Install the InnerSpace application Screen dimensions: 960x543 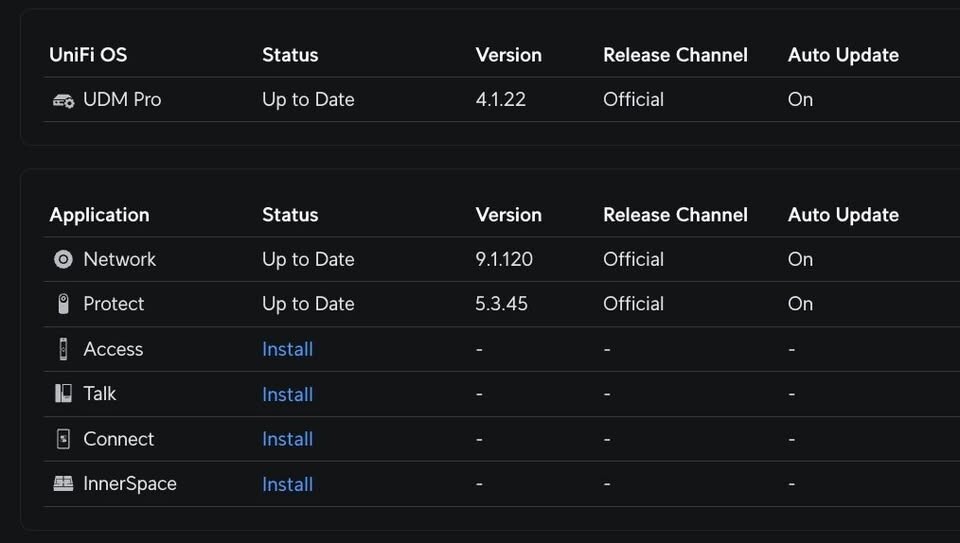(287, 484)
